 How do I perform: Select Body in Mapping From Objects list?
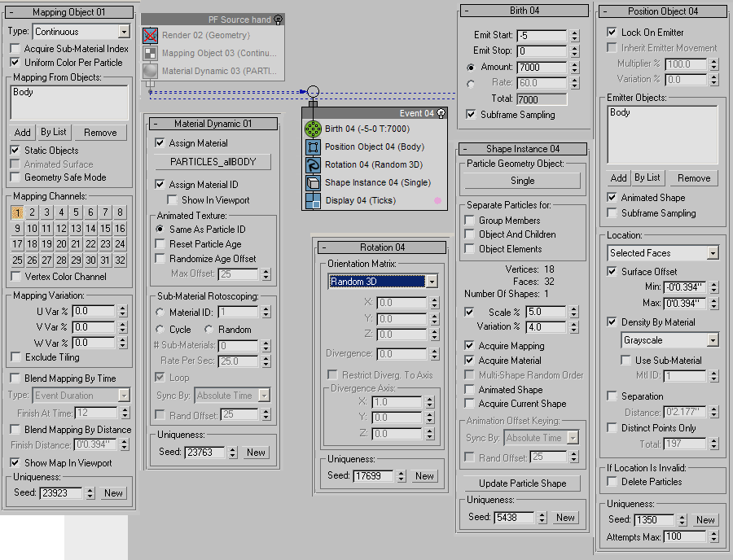tap(23, 92)
